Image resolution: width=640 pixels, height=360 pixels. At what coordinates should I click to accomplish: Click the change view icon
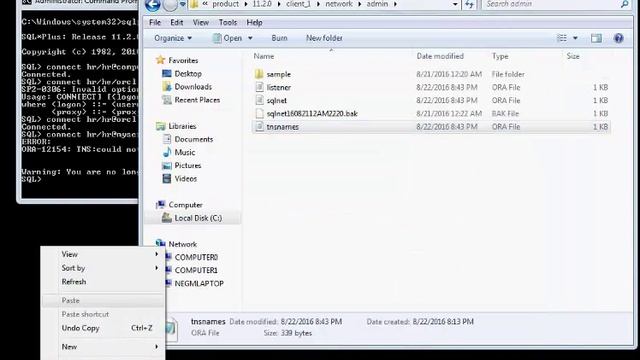tap(562, 38)
